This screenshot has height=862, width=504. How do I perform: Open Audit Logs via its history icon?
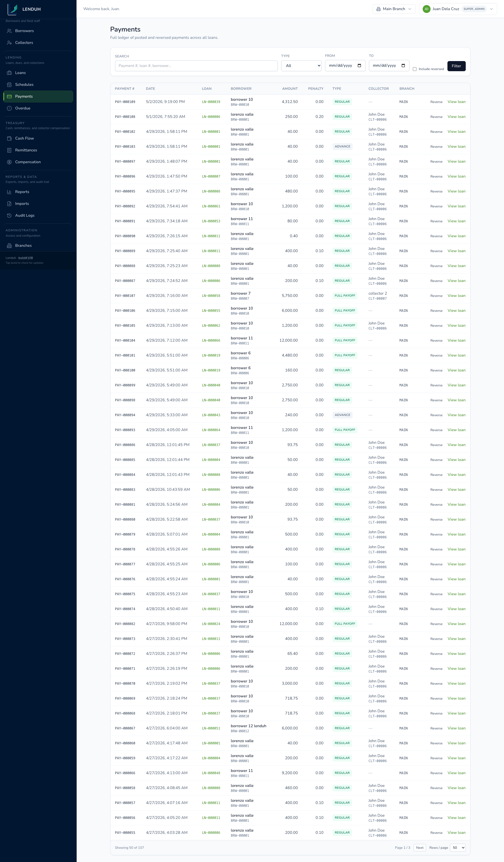pos(9,216)
